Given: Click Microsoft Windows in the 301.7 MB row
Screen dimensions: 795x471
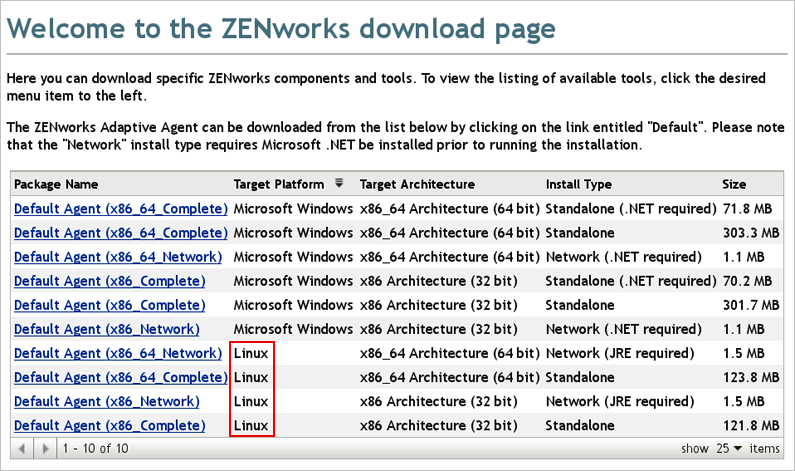Looking at the screenshot, I should (x=293, y=305).
